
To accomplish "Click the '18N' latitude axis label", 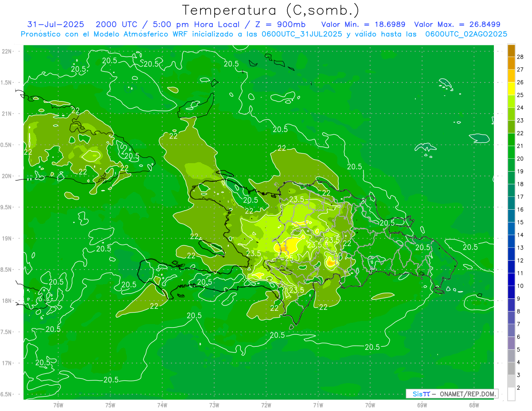I will tap(8, 301).
